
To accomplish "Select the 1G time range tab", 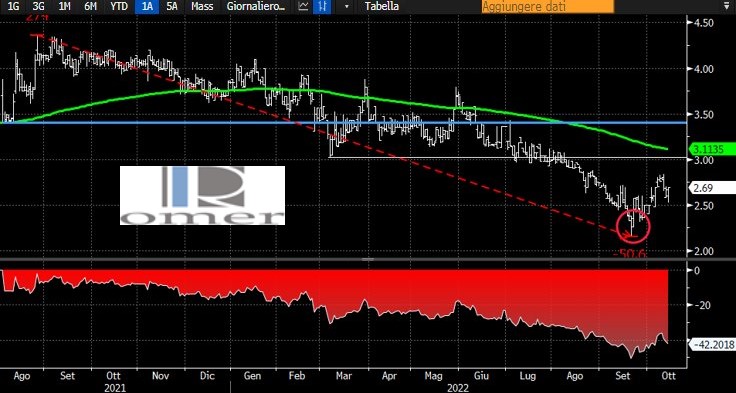I will [12, 7].
